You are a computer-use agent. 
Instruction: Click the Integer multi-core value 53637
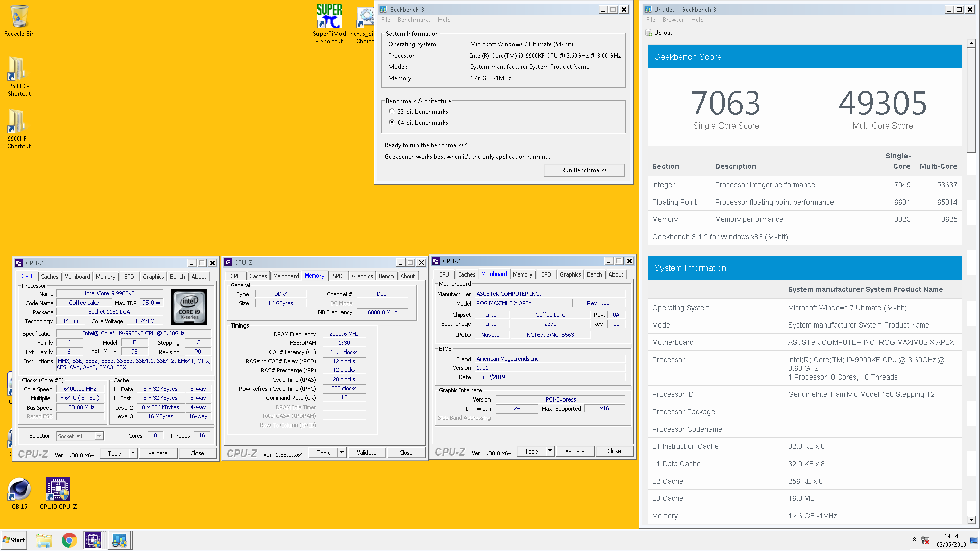(x=947, y=185)
